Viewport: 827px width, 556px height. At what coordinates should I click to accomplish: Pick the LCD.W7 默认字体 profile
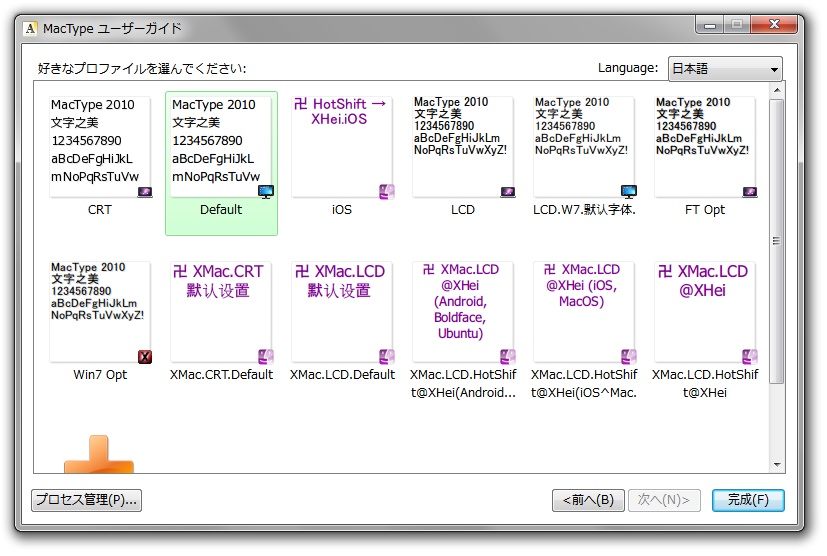click(584, 147)
